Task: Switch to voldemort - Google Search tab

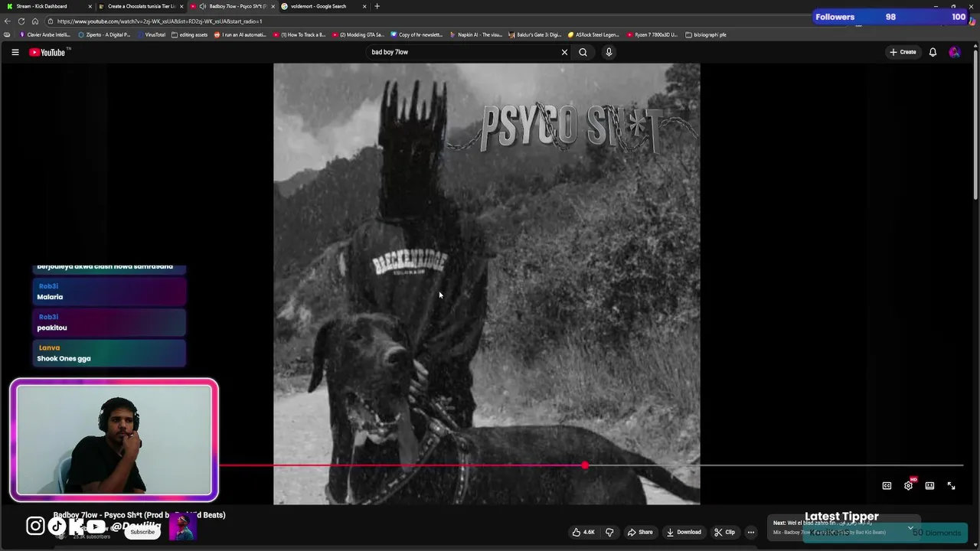Action: (324, 6)
